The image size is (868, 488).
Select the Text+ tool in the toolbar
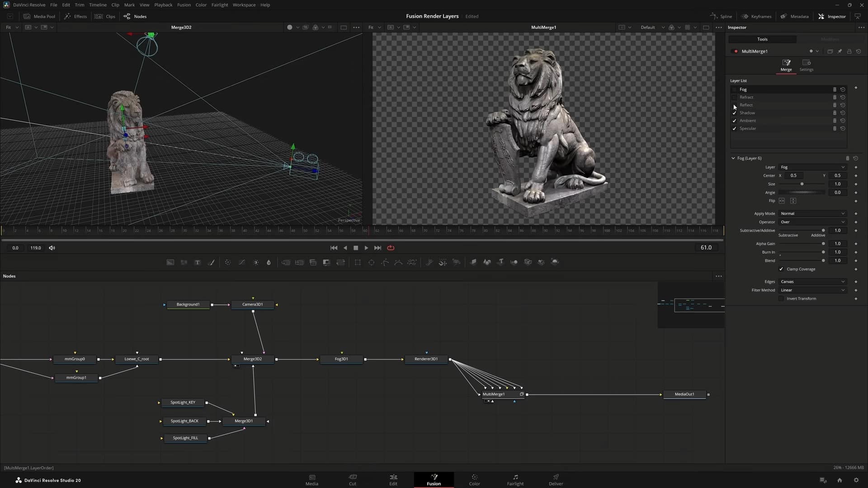(x=198, y=262)
